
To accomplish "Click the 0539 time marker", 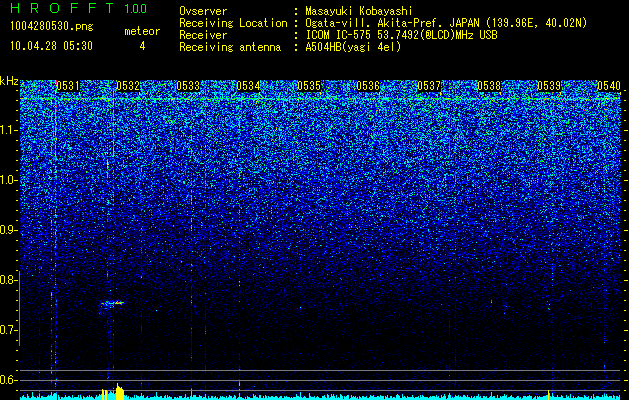I will [x=549, y=86].
